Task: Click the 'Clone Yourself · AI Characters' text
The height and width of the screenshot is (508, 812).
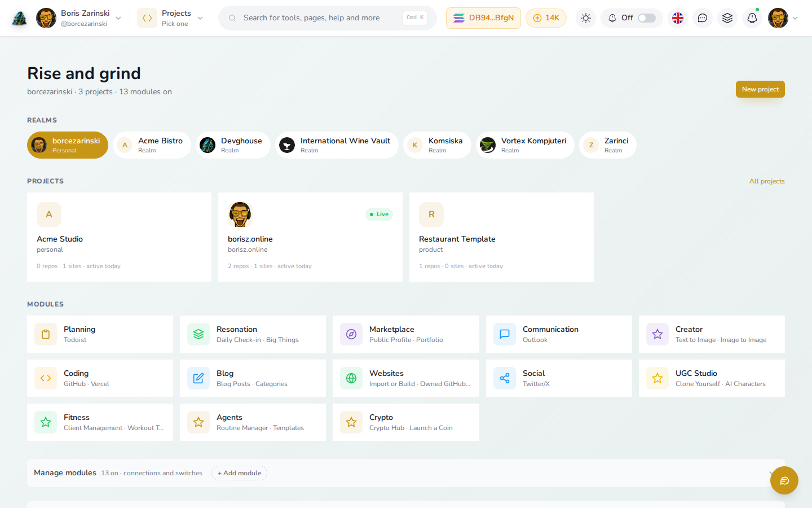Action: [x=721, y=384]
